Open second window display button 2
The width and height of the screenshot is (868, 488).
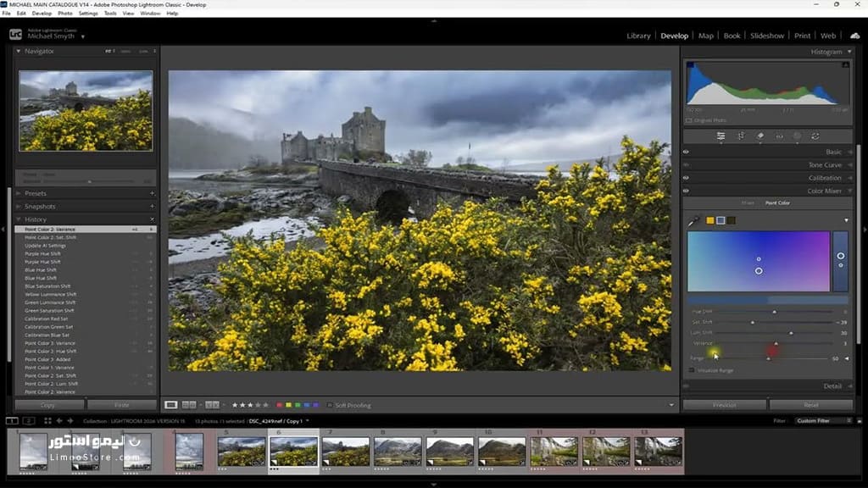point(29,421)
